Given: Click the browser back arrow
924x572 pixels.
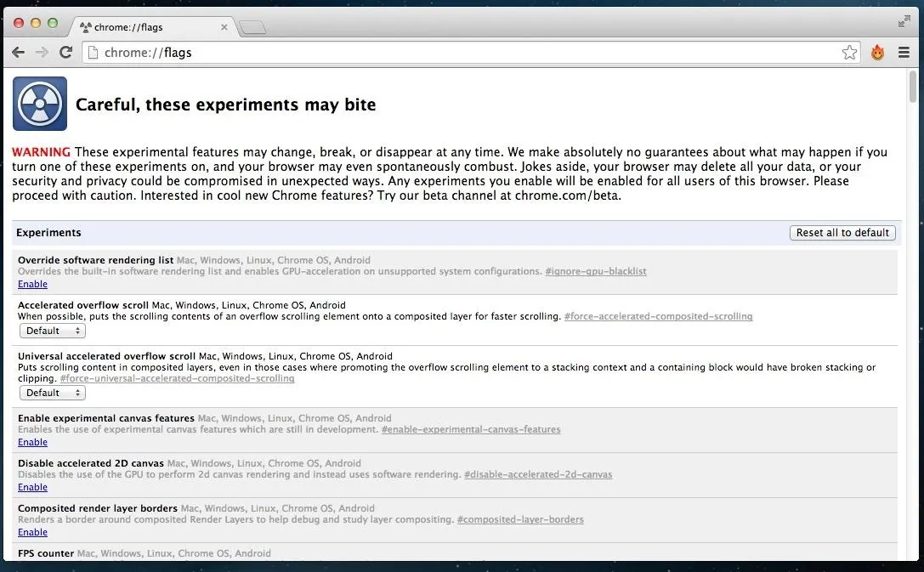Looking at the screenshot, I should [19, 53].
